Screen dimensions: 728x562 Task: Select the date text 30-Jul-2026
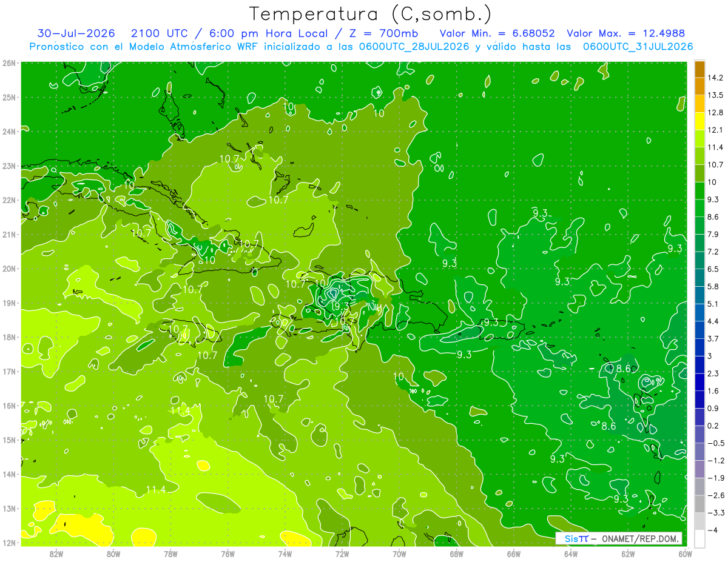pos(76,33)
